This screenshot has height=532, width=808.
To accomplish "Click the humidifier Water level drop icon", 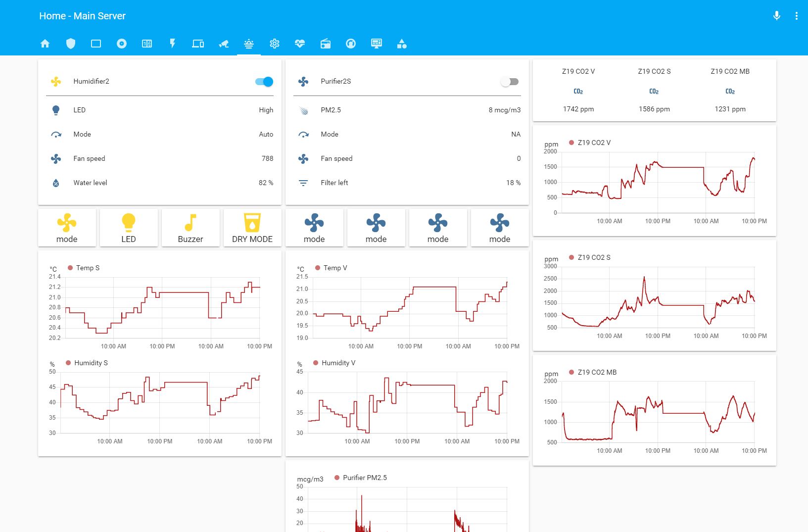I will pos(56,183).
